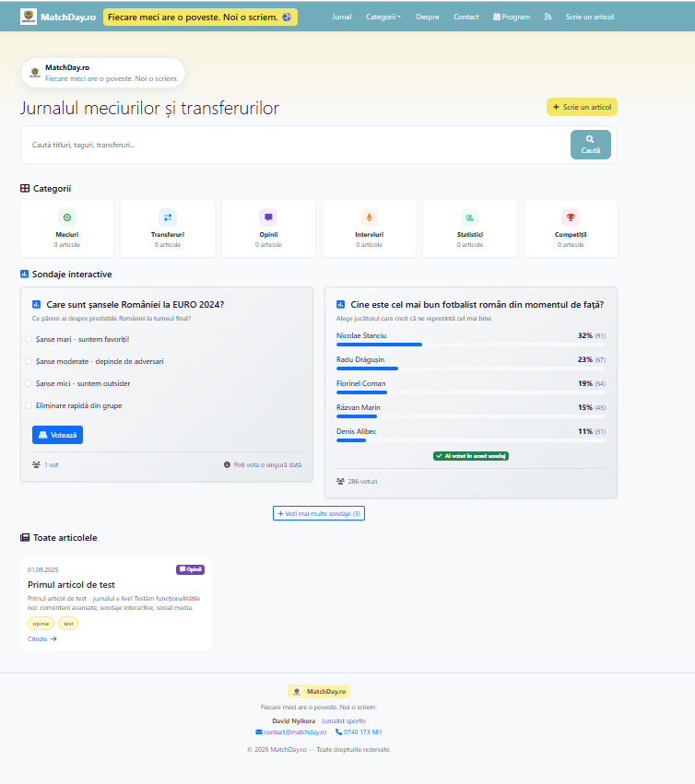Select the Opinii category speech bubble icon
695x784 pixels.
pyautogui.click(x=268, y=217)
